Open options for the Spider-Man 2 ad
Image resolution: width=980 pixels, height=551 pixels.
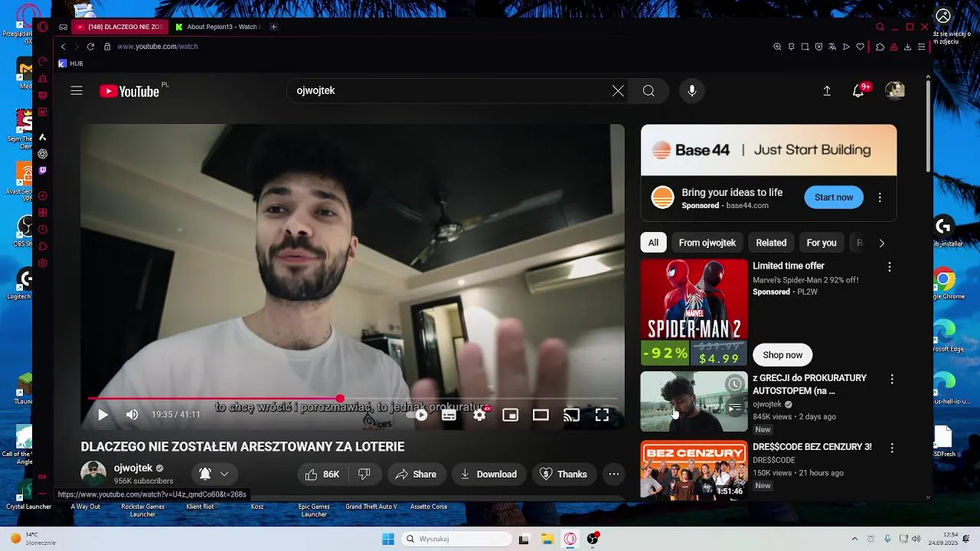pyautogui.click(x=890, y=267)
